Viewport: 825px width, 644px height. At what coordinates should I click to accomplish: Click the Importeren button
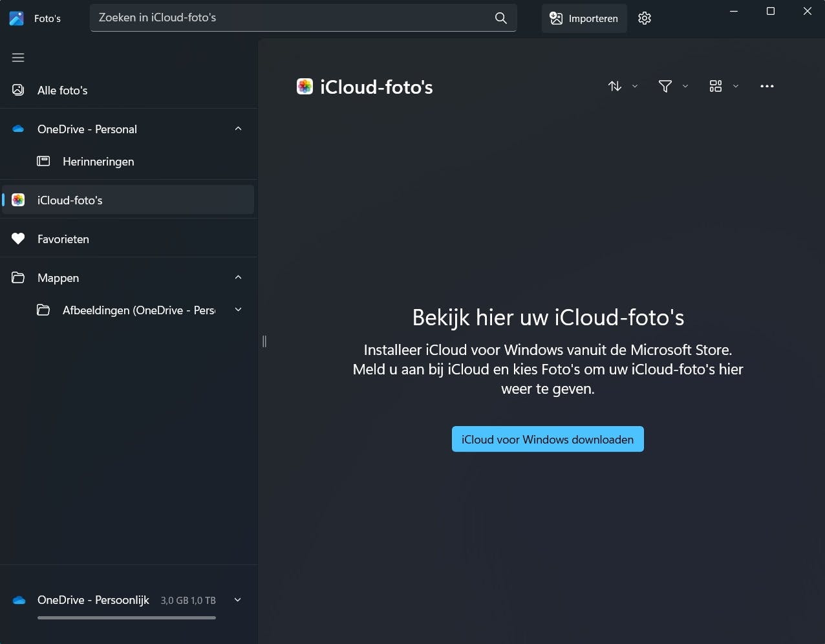point(584,18)
